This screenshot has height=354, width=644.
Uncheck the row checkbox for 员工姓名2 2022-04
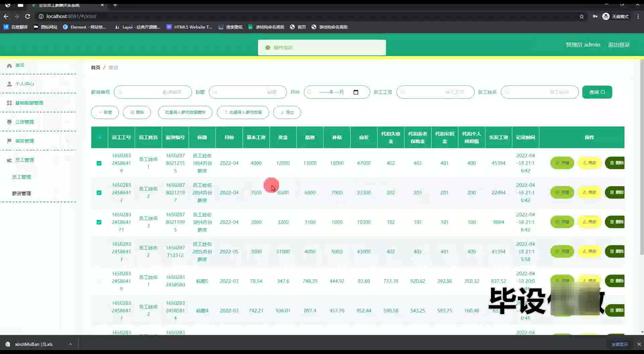tap(99, 193)
